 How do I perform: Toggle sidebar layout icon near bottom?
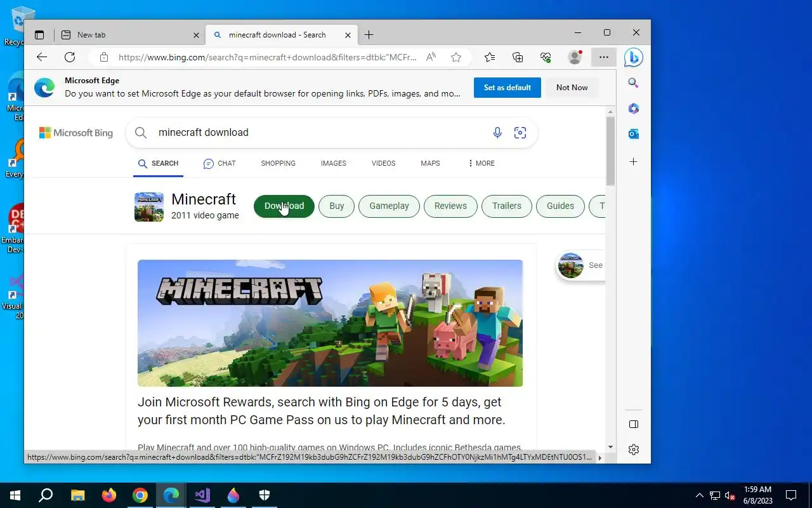coord(633,424)
